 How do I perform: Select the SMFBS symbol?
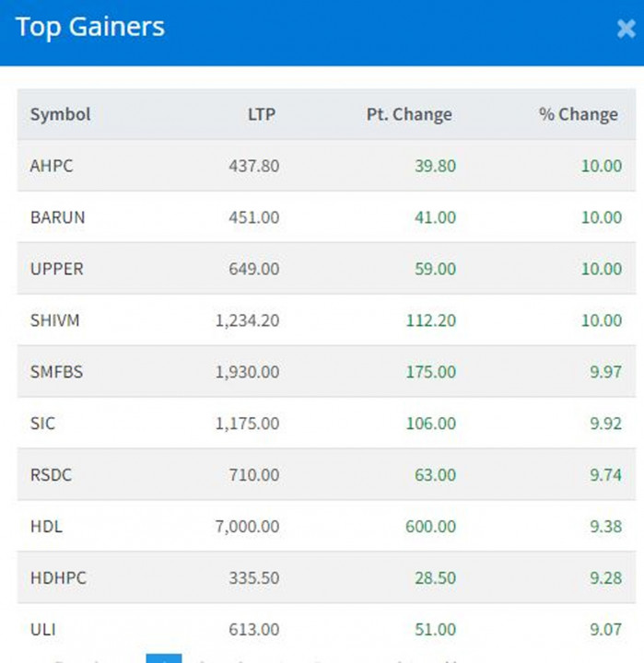point(57,372)
